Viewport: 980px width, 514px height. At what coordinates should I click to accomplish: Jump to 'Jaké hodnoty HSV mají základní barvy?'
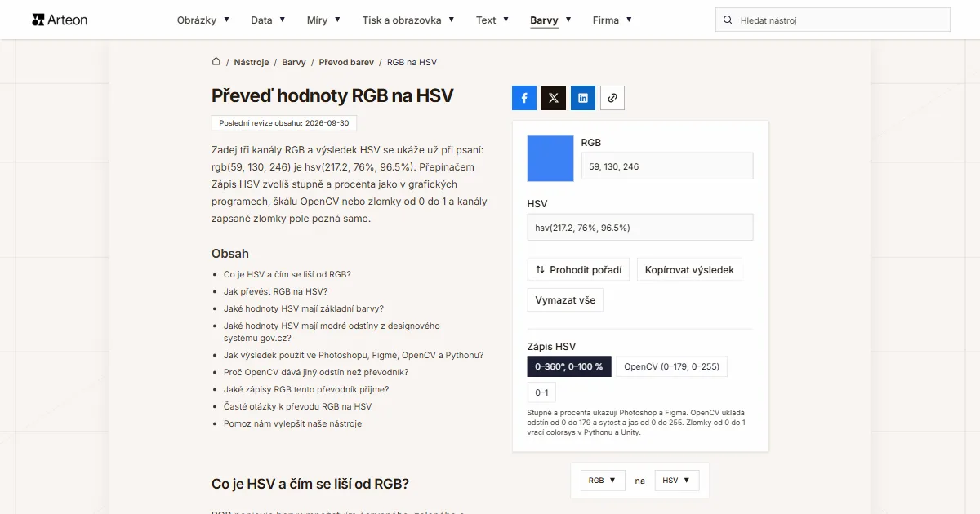coord(304,308)
